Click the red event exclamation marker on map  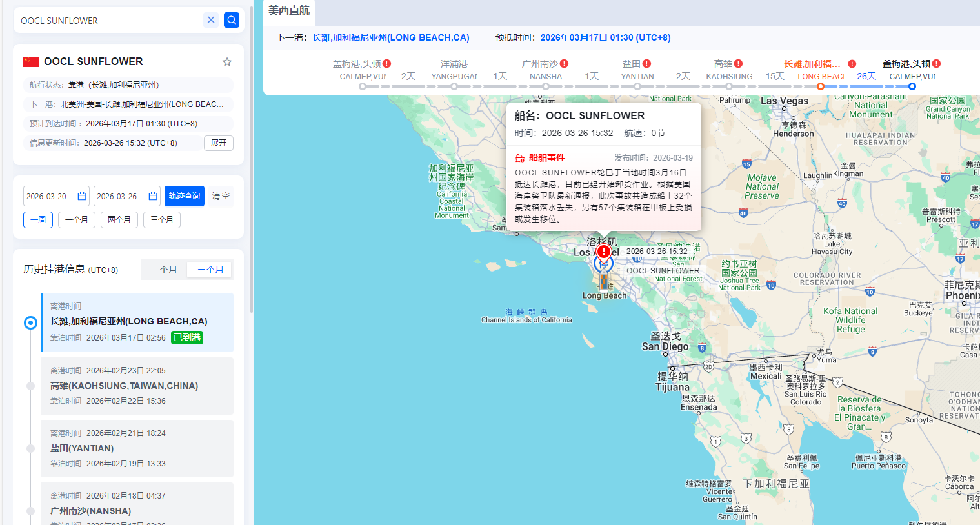tap(603, 251)
